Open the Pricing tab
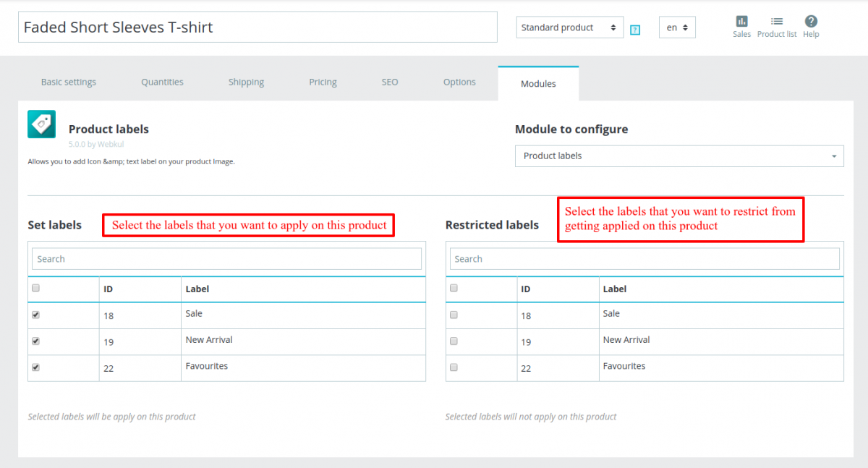868x468 pixels. tap(323, 82)
